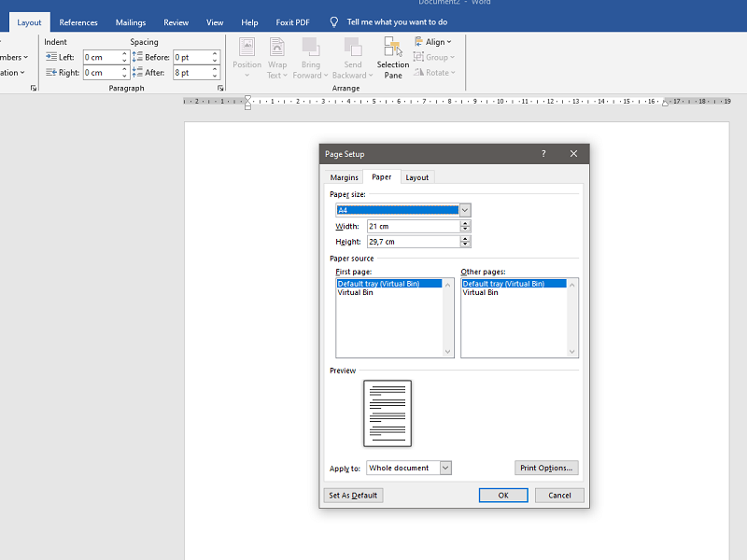
Task: Click the paper Height input field
Action: (x=413, y=242)
